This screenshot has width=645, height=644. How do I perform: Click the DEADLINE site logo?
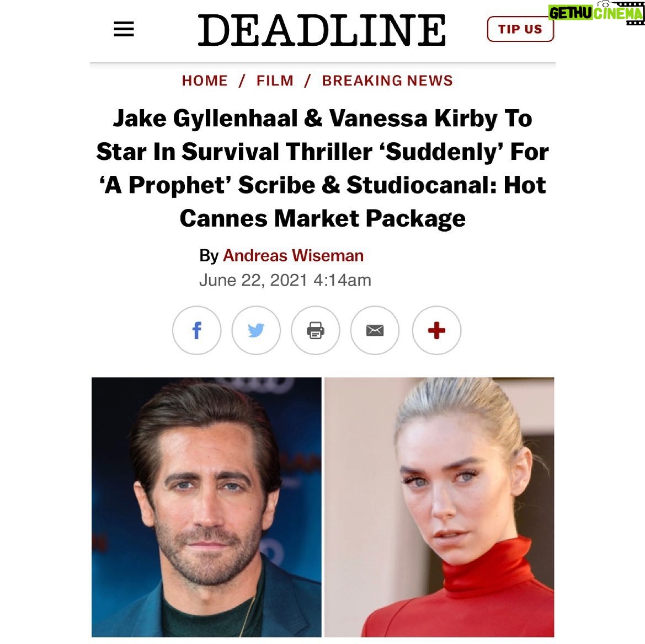[322, 30]
